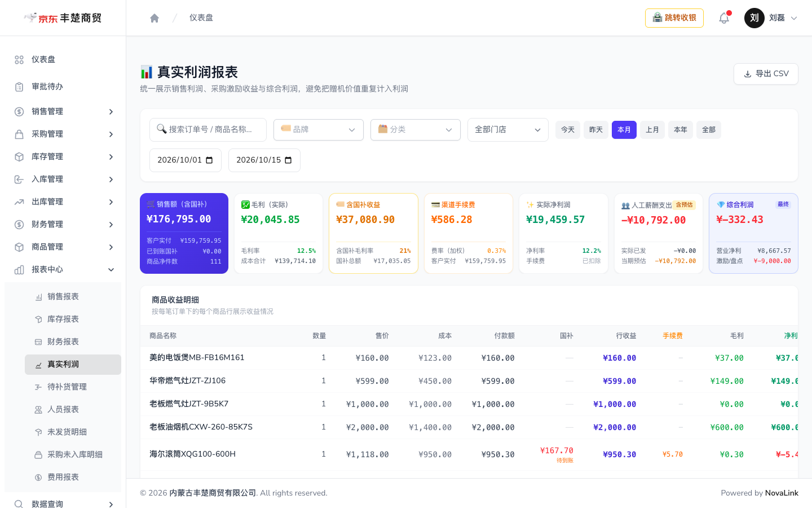The height and width of the screenshot is (508, 812).
Task: Open the 全部门店 store dropdown
Action: click(x=508, y=130)
